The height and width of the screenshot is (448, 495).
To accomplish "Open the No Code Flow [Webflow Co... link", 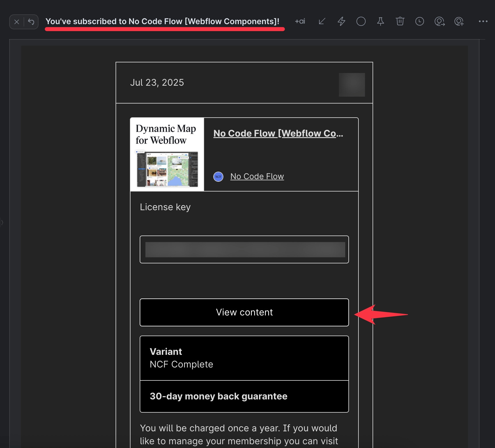I will pyautogui.click(x=278, y=133).
